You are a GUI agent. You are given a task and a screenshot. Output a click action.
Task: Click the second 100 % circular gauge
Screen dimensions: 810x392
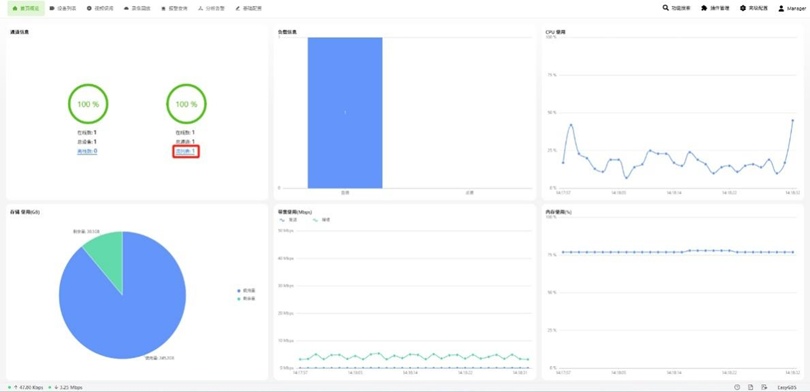(186, 104)
